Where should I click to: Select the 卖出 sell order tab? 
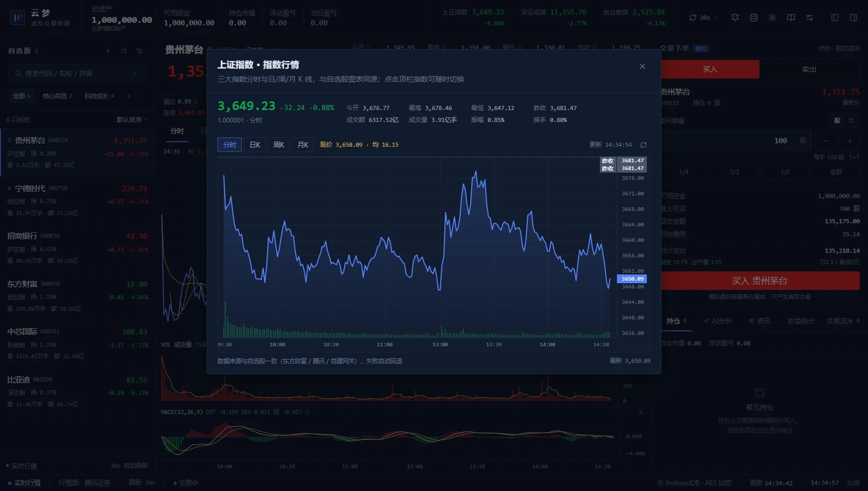(x=809, y=69)
